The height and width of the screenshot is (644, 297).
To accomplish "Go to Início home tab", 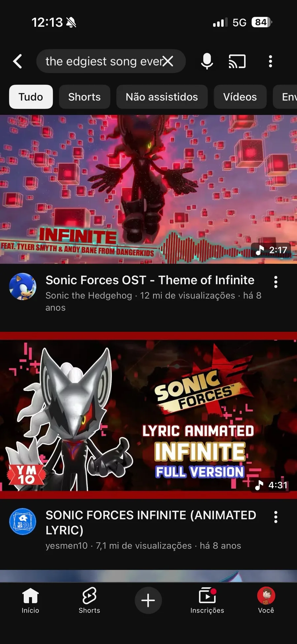I will [30, 601].
